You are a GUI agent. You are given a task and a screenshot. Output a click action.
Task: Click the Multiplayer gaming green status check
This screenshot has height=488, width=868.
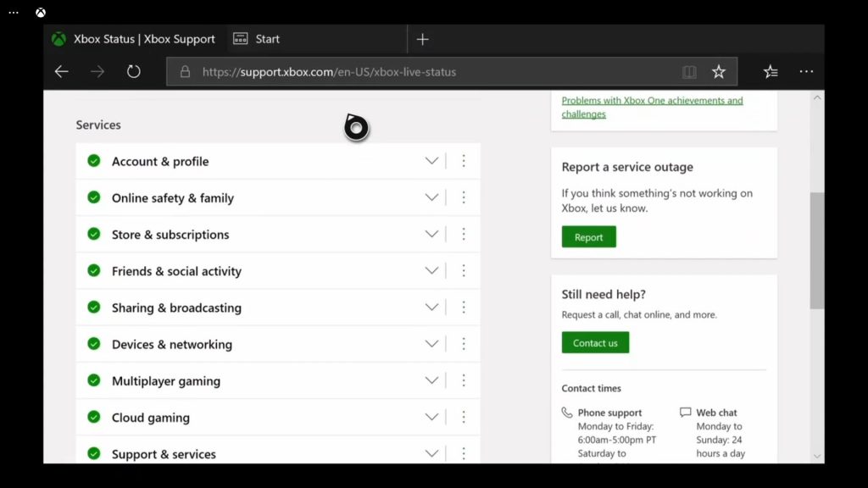point(94,380)
